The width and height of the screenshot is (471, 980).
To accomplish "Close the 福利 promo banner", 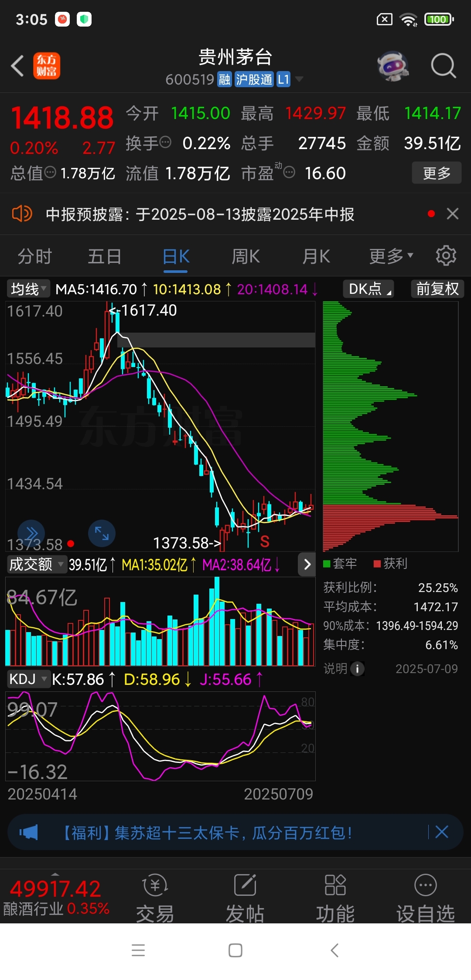I will tap(442, 832).
